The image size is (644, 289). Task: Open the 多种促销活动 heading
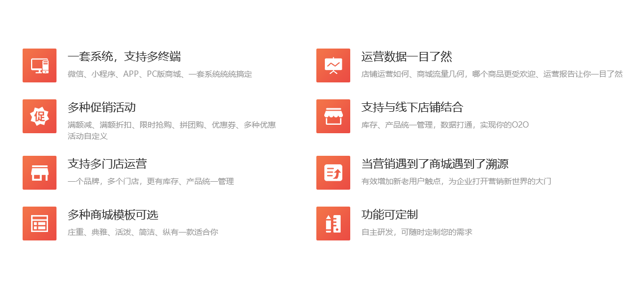point(102,107)
